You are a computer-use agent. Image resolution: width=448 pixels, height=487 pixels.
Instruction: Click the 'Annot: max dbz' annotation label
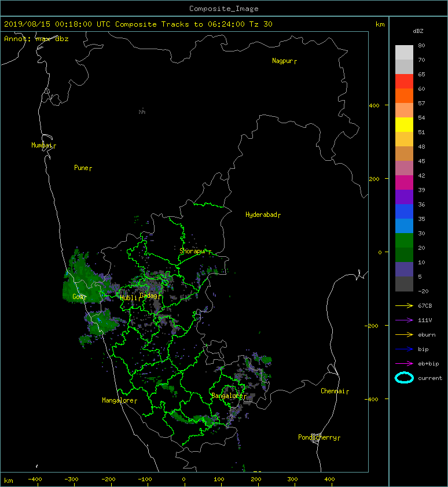point(36,39)
